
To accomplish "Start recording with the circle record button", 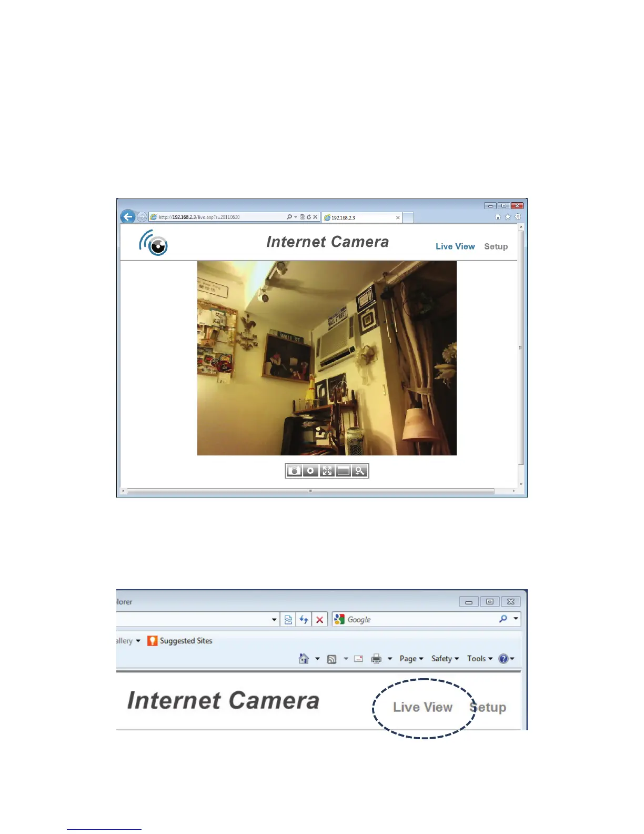I will (311, 471).
